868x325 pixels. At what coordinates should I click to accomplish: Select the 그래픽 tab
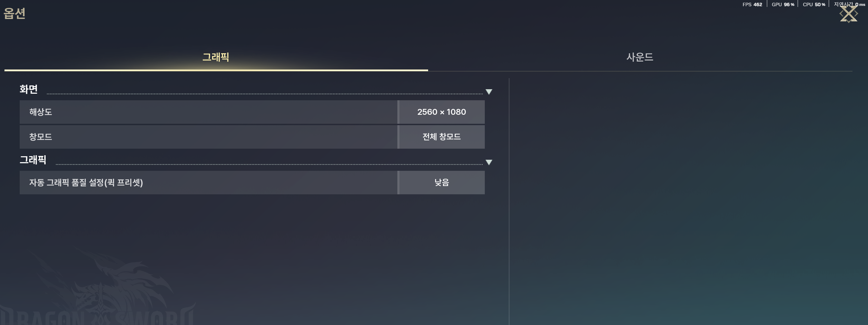[216, 57]
